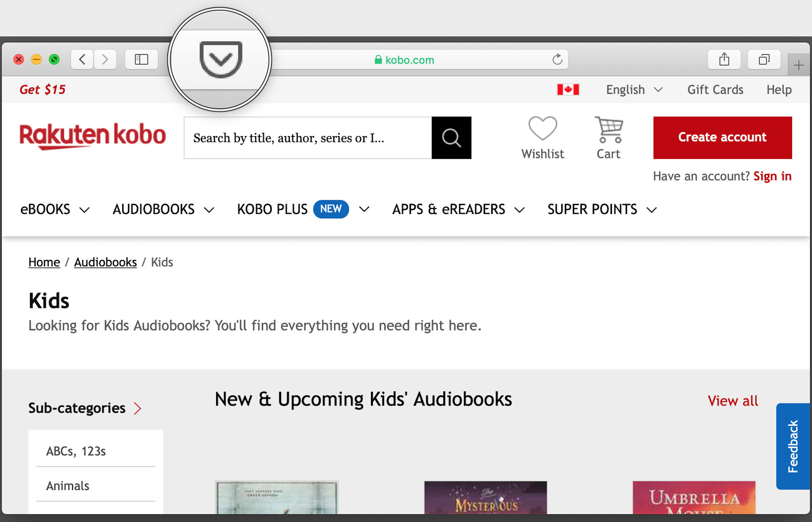This screenshot has width=812, height=522.
Task: Click the Pocket save icon in toolbar
Action: [221, 58]
